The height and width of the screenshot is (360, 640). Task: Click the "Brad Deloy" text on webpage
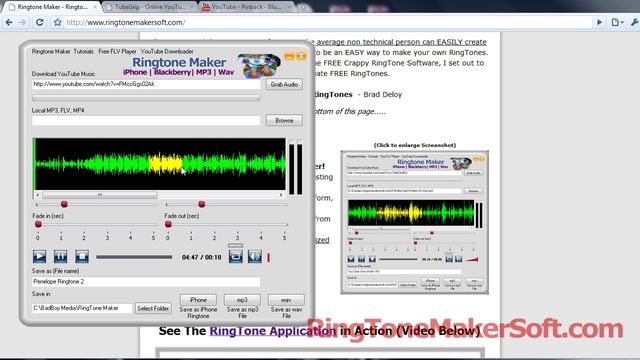pyautogui.click(x=382, y=94)
